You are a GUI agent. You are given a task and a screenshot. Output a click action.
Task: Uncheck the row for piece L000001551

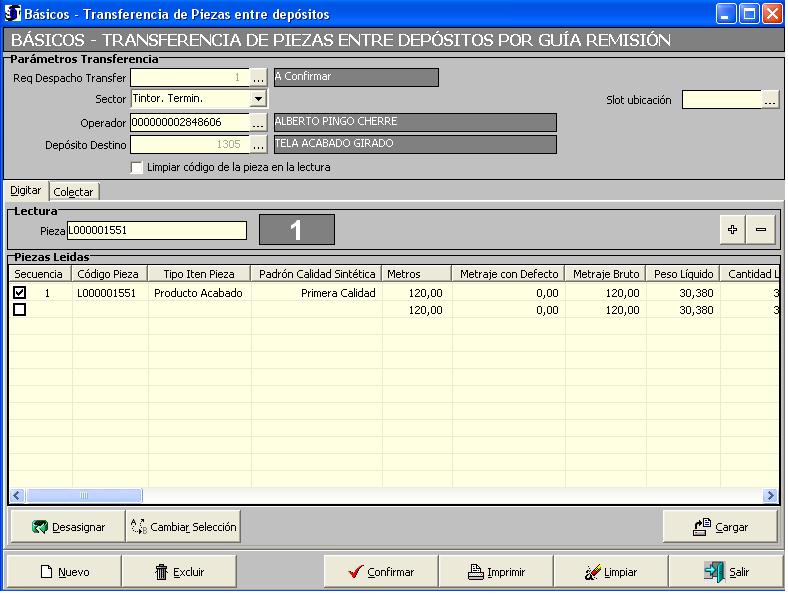coord(20,293)
